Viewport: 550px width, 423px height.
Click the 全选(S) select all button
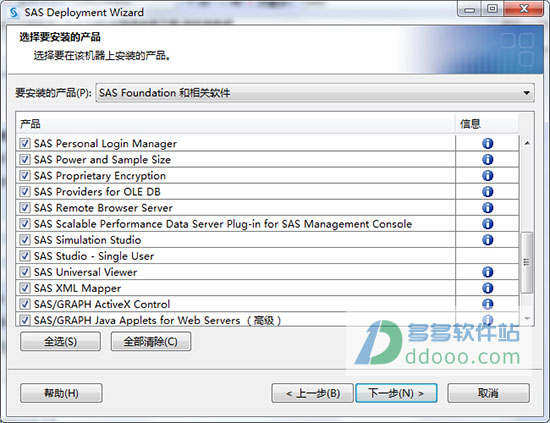pos(60,341)
